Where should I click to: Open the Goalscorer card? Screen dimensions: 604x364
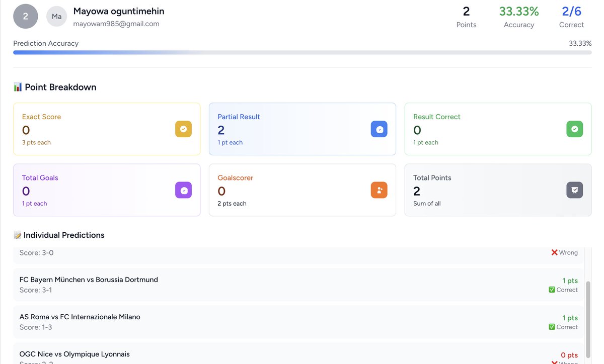303,190
